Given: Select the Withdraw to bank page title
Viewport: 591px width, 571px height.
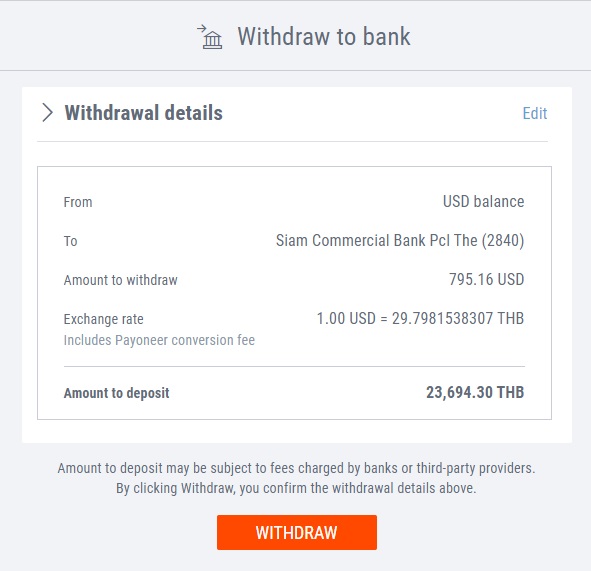Looking at the screenshot, I should tap(324, 37).
